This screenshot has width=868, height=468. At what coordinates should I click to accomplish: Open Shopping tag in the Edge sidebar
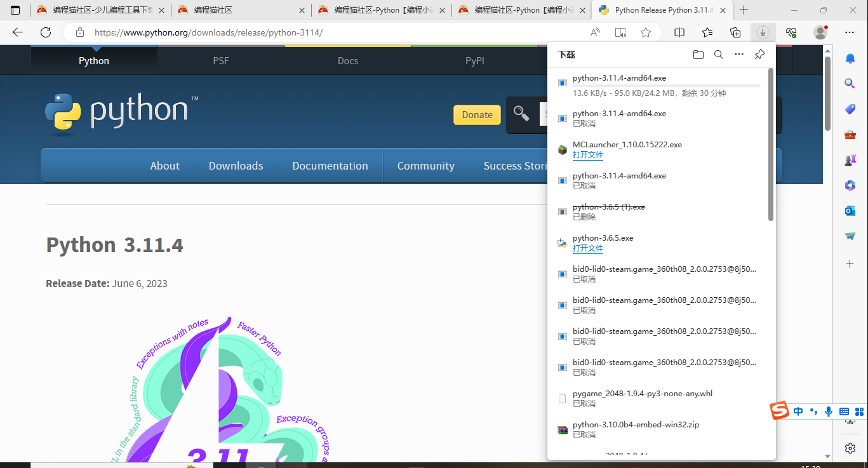tap(850, 109)
